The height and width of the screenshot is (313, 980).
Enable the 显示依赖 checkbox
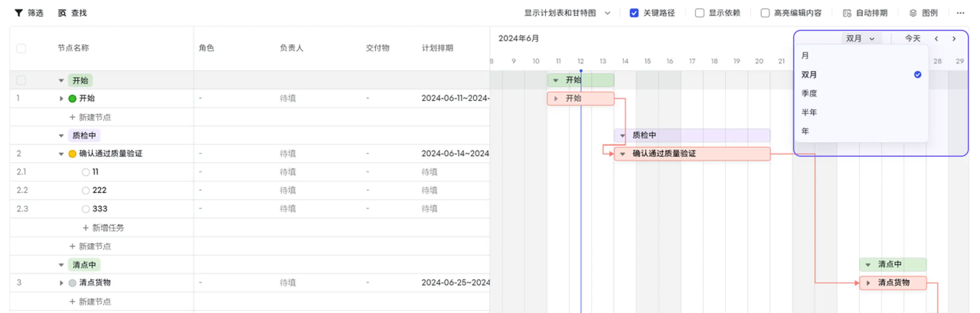(x=699, y=13)
